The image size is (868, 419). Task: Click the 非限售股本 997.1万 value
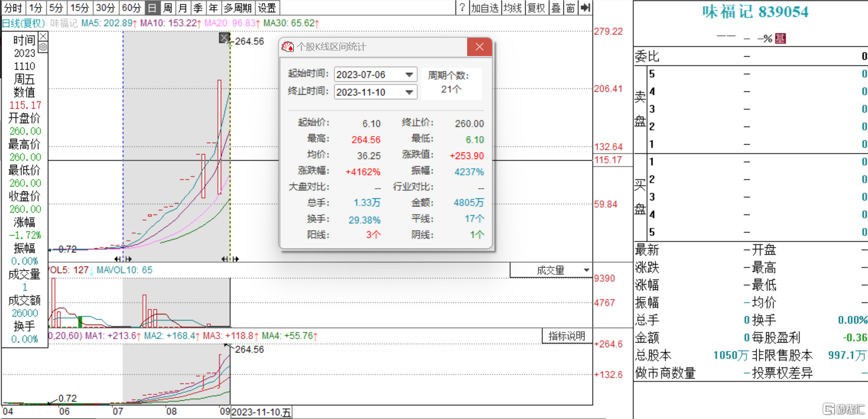coord(847,355)
